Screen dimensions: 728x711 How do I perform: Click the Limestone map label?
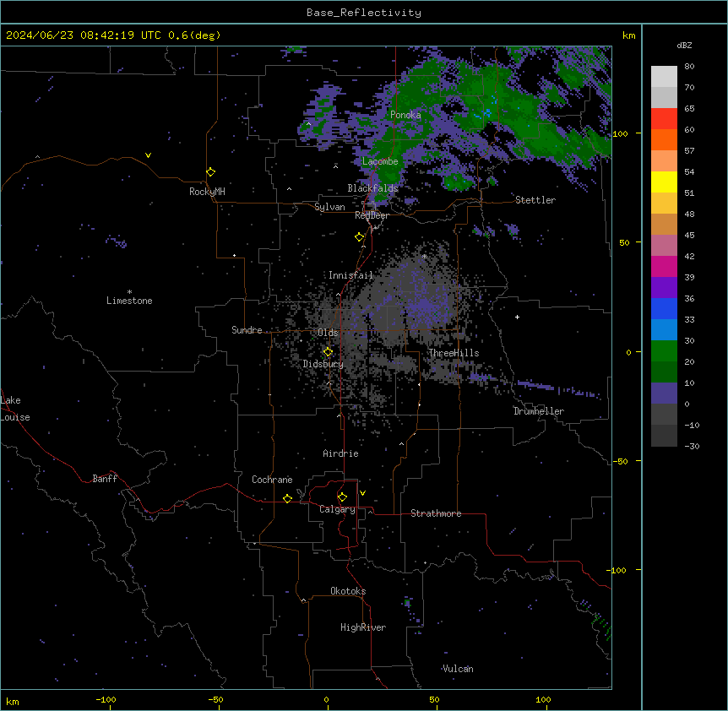coord(129,301)
